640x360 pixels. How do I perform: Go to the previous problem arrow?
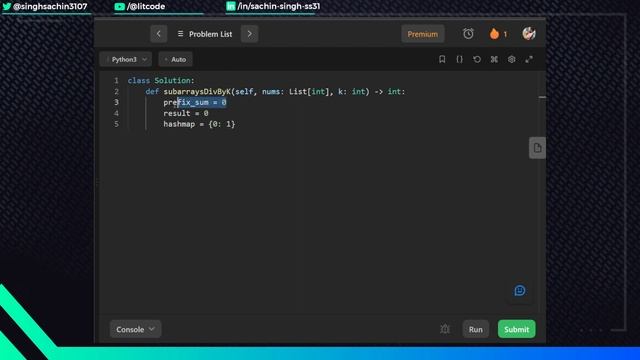pyautogui.click(x=158, y=34)
